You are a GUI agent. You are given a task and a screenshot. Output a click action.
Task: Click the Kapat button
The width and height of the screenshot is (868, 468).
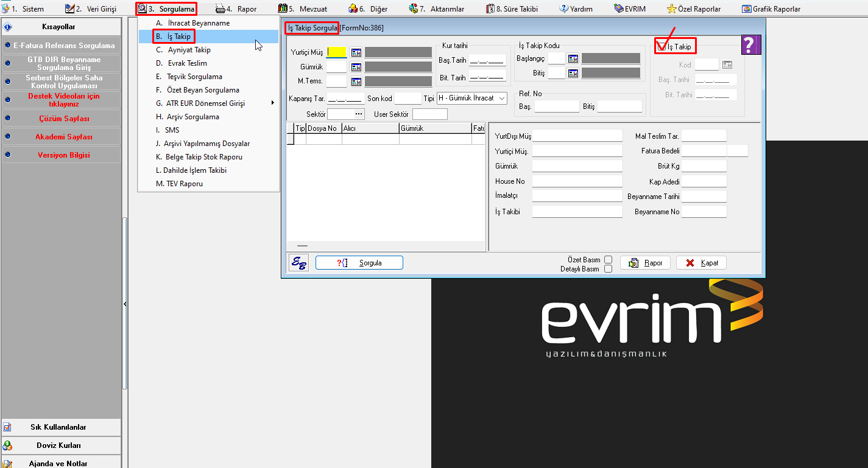click(701, 263)
